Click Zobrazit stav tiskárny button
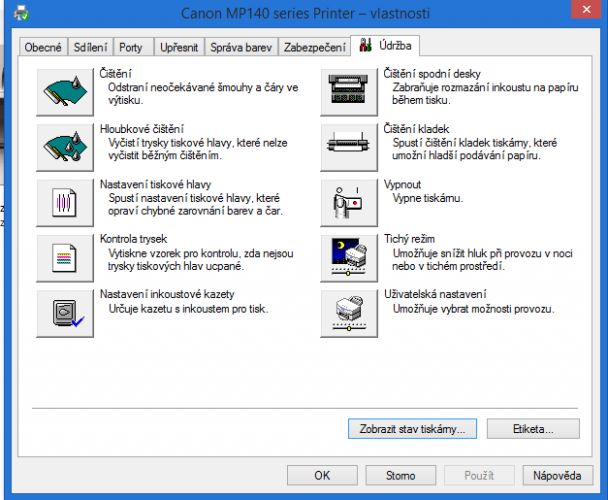 pyautogui.click(x=412, y=429)
